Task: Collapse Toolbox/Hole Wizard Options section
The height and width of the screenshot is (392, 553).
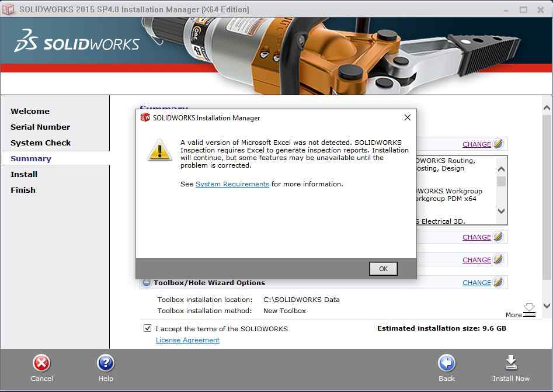Action: click(147, 283)
